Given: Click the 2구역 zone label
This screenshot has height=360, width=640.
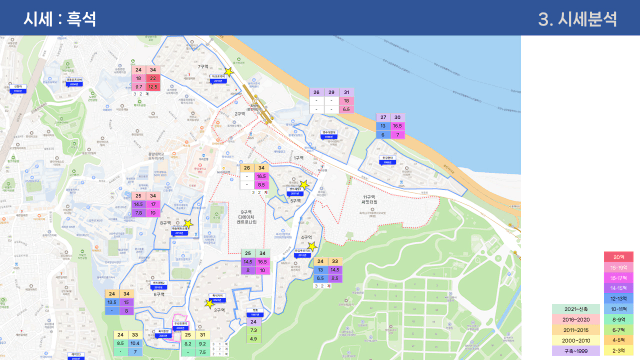Looking at the screenshot, I should [x=239, y=114].
